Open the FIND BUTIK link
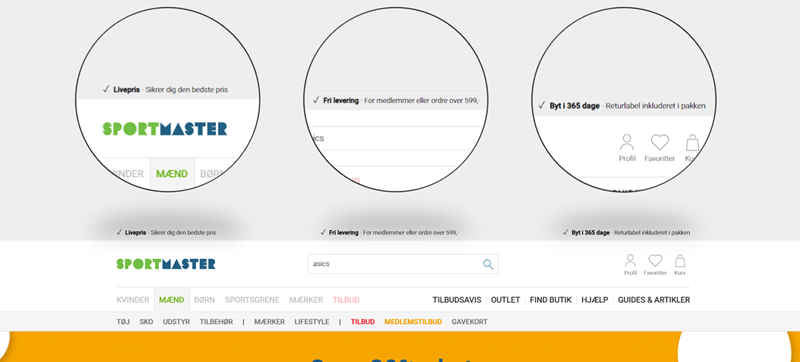Screen dimensions: 800x362 click(551, 300)
